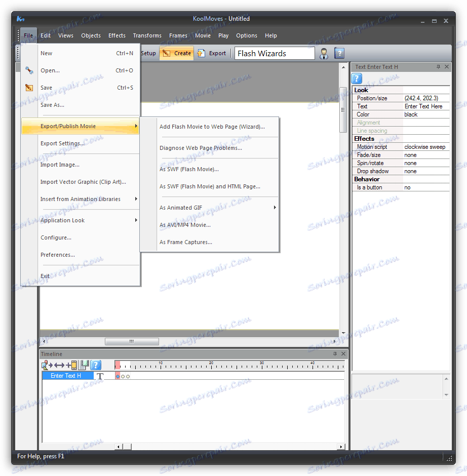The height and width of the screenshot is (476, 467).
Task: Choose New from the File menu
Action: (81, 54)
